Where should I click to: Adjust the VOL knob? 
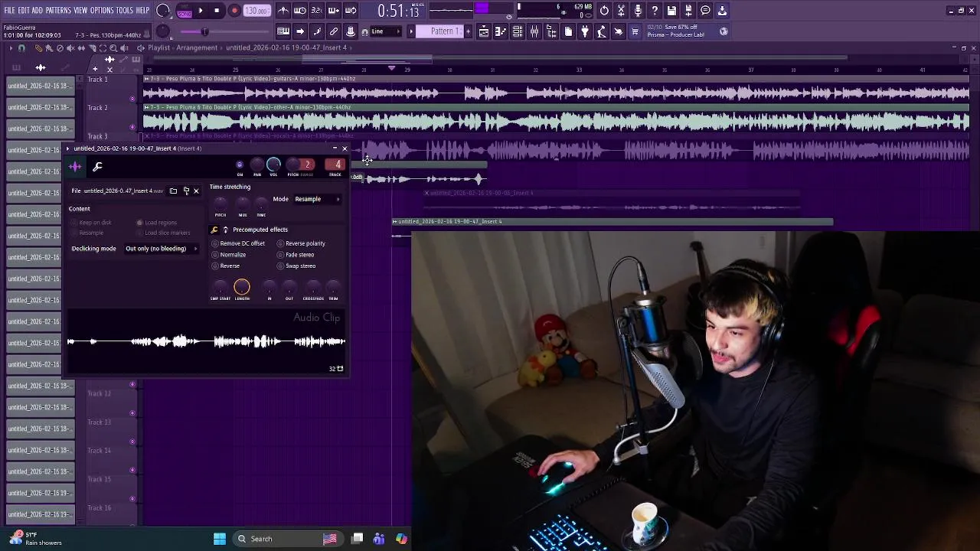pyautogui.click(x=273, y=165)
